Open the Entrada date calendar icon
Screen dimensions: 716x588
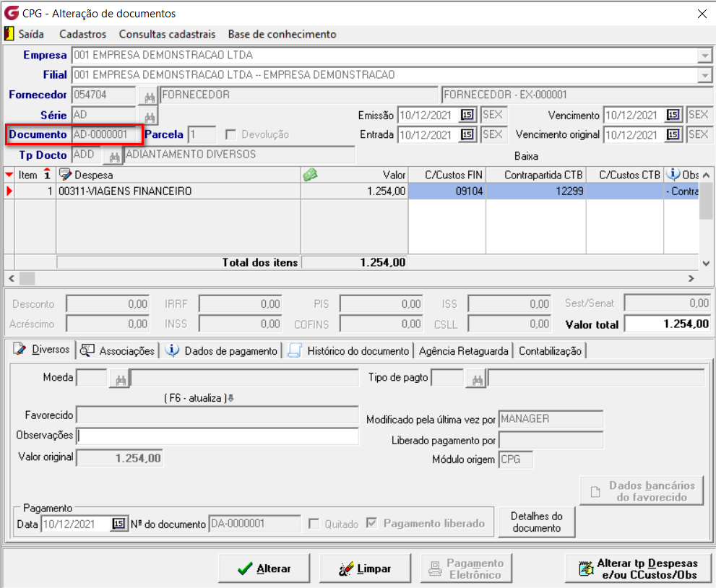coord(467,134)
